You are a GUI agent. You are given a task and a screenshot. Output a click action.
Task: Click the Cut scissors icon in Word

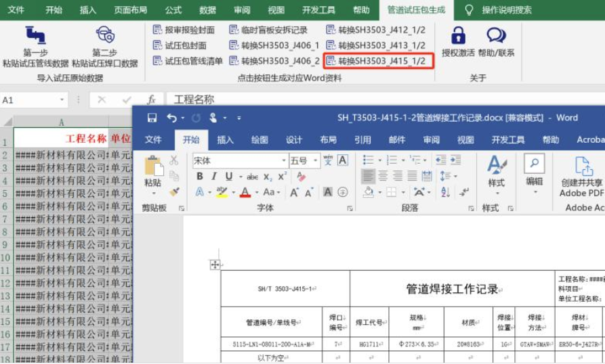point(174,160)
